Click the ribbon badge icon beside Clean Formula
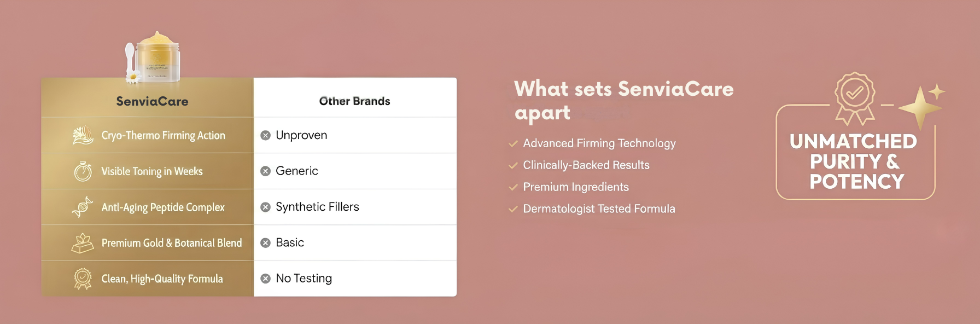Image resolution: width=980 pixels, height=324 pixels. click(x=83, y=279)
